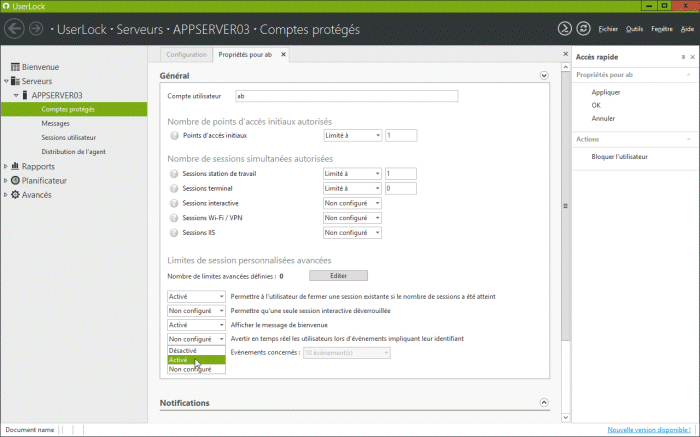Viewport: 700px width, 437px height.
Task: Open the Fenêtre menu
Action: click(x=662, y=29)
